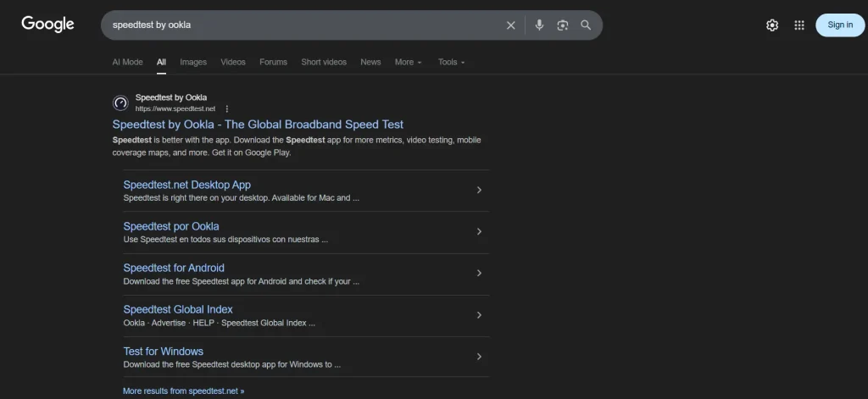
Task: Go to the Forums tab
Action: 274,62
